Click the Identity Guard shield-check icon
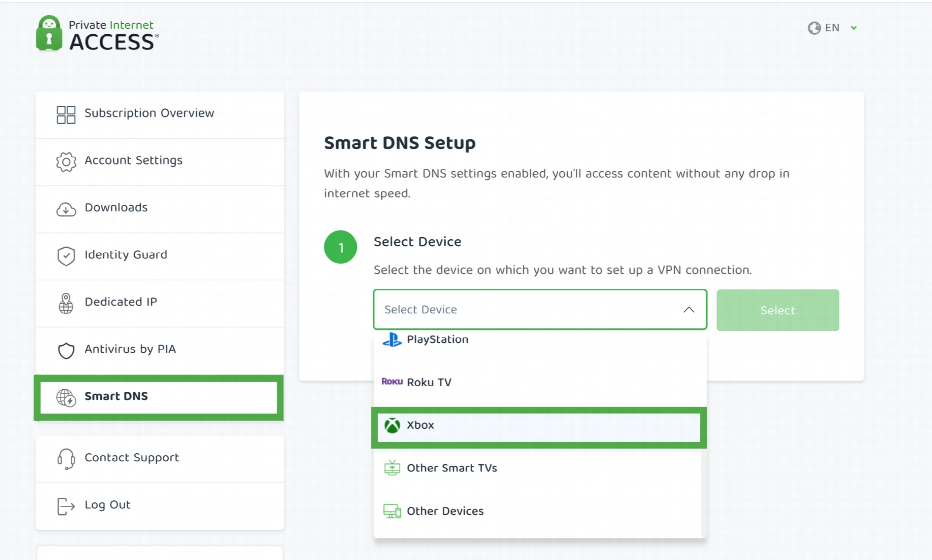The height and width of the screenshot is (560, 932). pos(66,256)
